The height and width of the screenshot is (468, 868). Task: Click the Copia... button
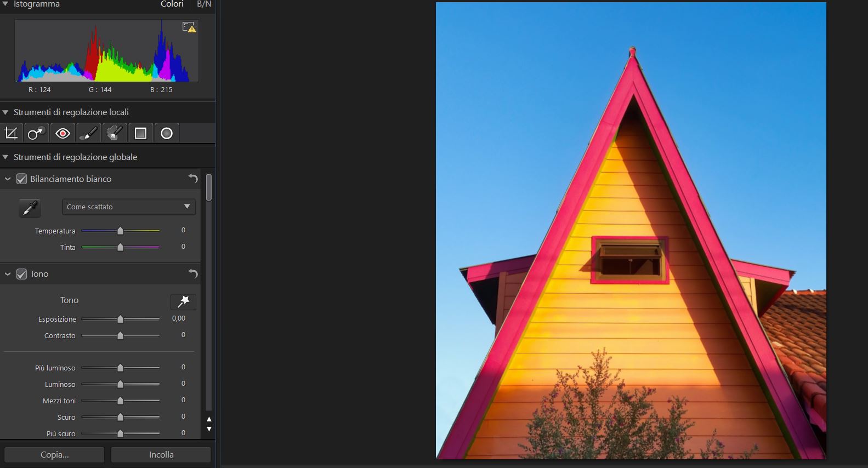(54, 454)
